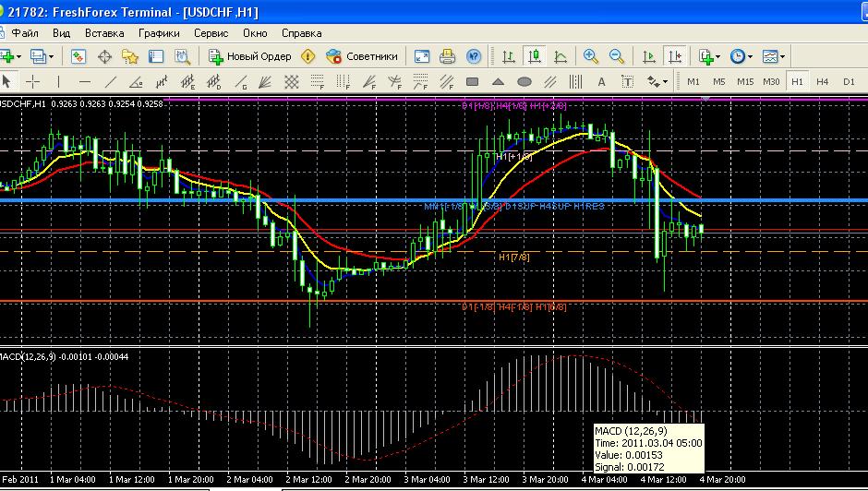Open the chart templates dropdown
Viewport: 868px width, 491px height.
coord(773,56)
